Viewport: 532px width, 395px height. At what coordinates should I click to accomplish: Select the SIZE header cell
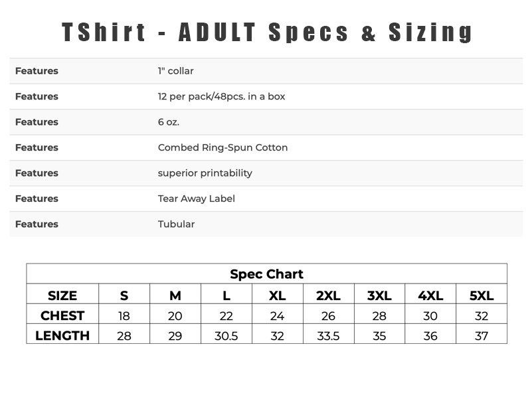pyautogui.click(x=62, y=295)
